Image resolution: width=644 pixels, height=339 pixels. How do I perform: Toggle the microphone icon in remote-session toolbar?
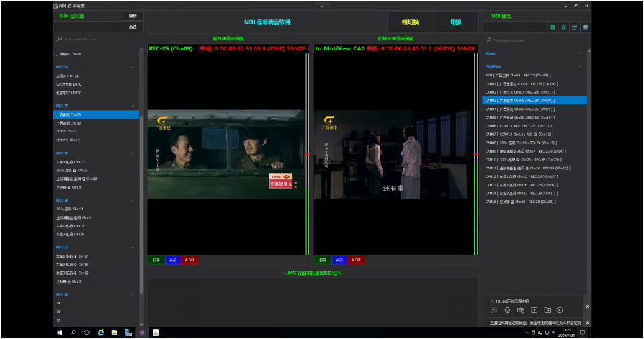(507, 310)
